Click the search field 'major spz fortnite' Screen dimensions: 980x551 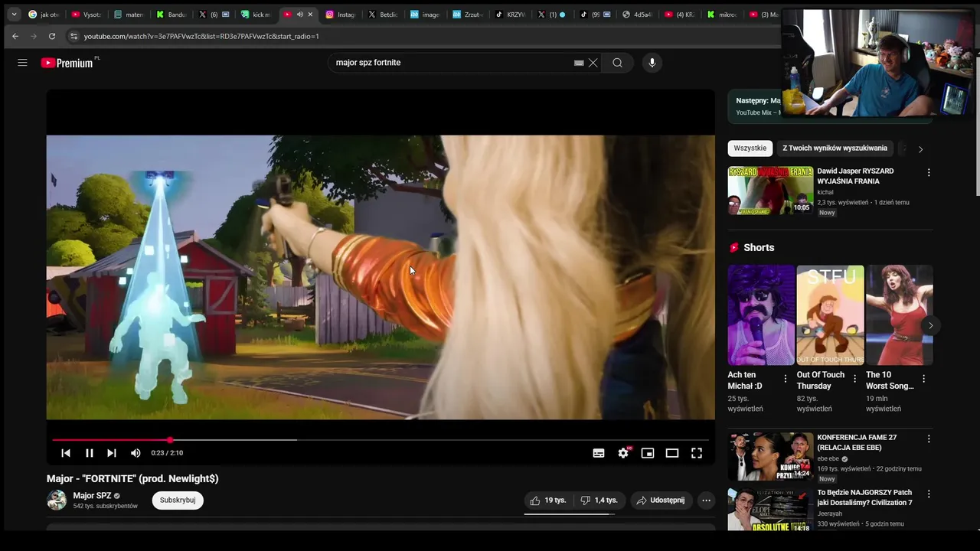pyautogui.click(x=452, y=63)
